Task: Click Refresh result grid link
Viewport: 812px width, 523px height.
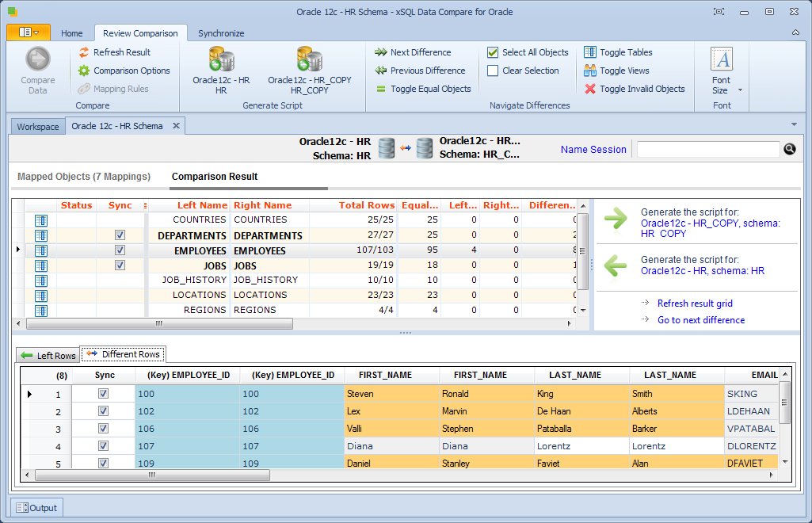Action: 695,303
